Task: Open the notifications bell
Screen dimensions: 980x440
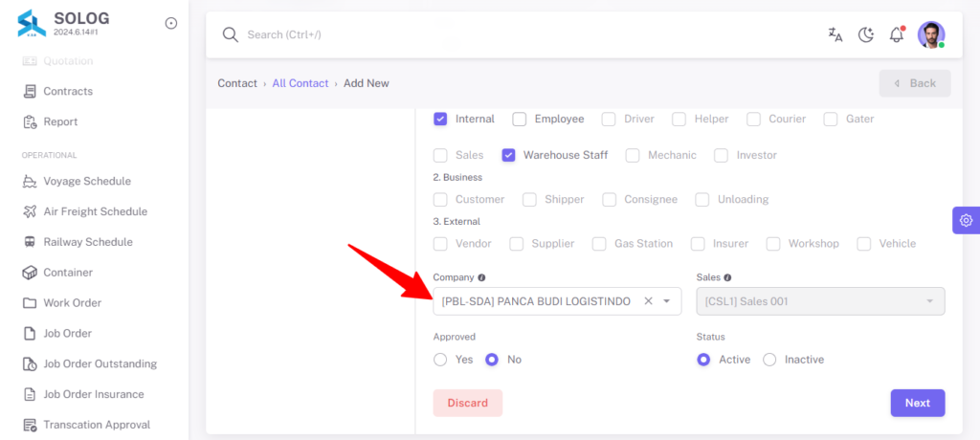Action: pyautogui.click(x=897, y=34)
